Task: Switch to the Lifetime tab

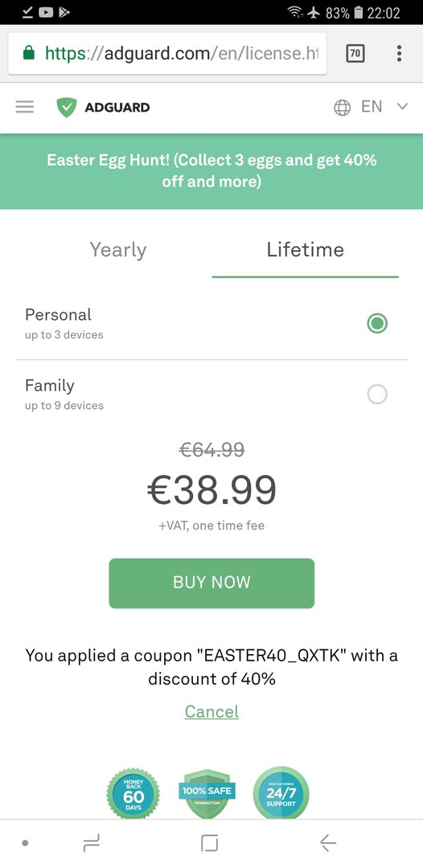Action: [x=305, y=250]
